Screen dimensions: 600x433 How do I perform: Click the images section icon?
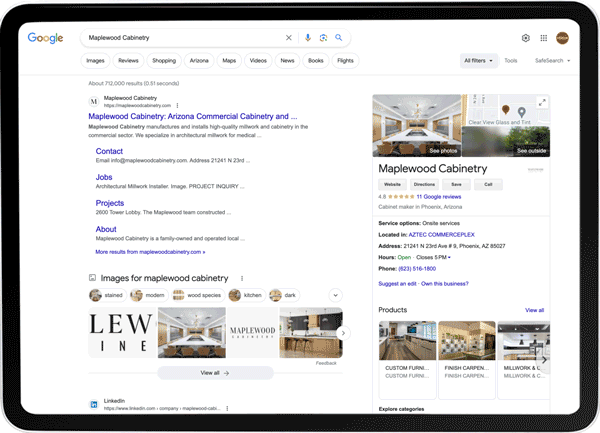tap(92, 278)
